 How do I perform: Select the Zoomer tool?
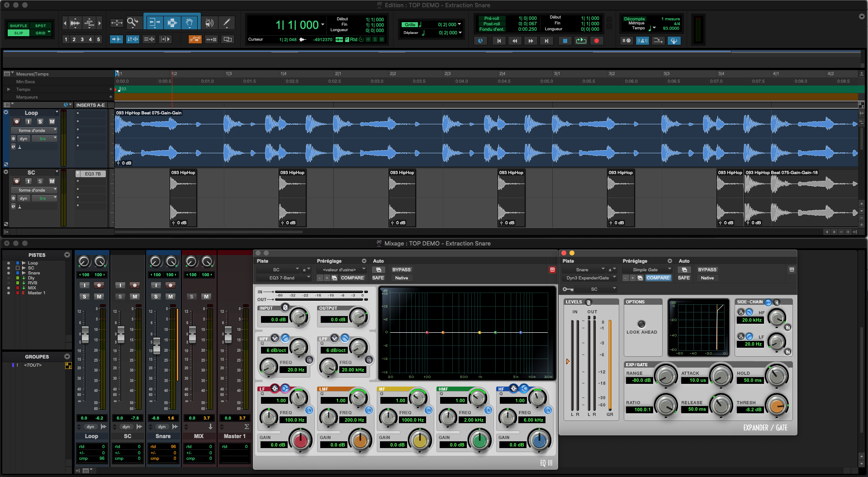click(133, 22)
